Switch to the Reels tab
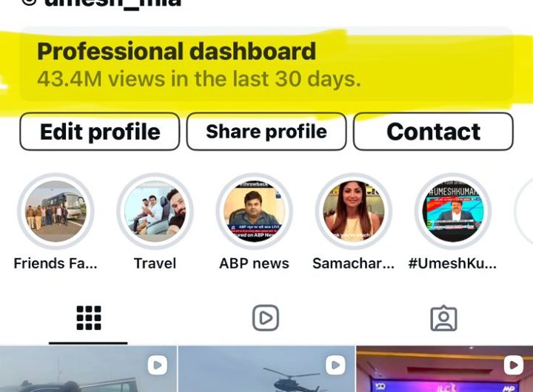The image size is (533, 392). 266,318
